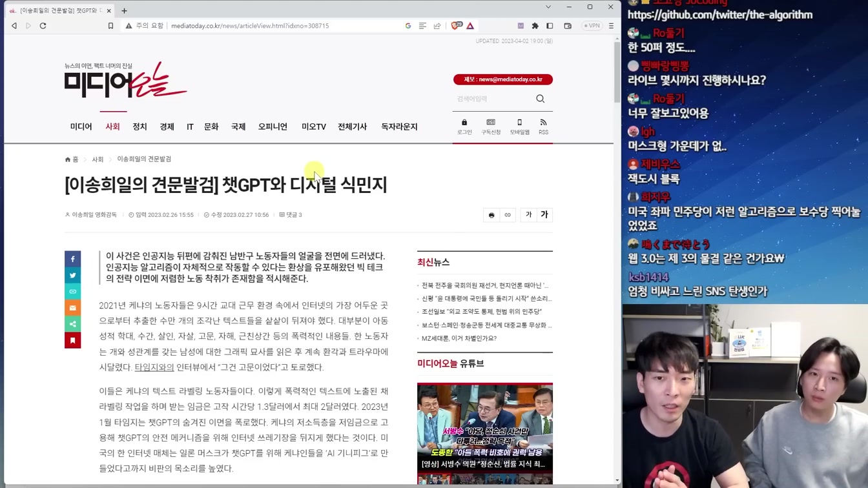The image size is (868, 488).
Task: Reload the page with the refresh icon
Action: [43, 26]
